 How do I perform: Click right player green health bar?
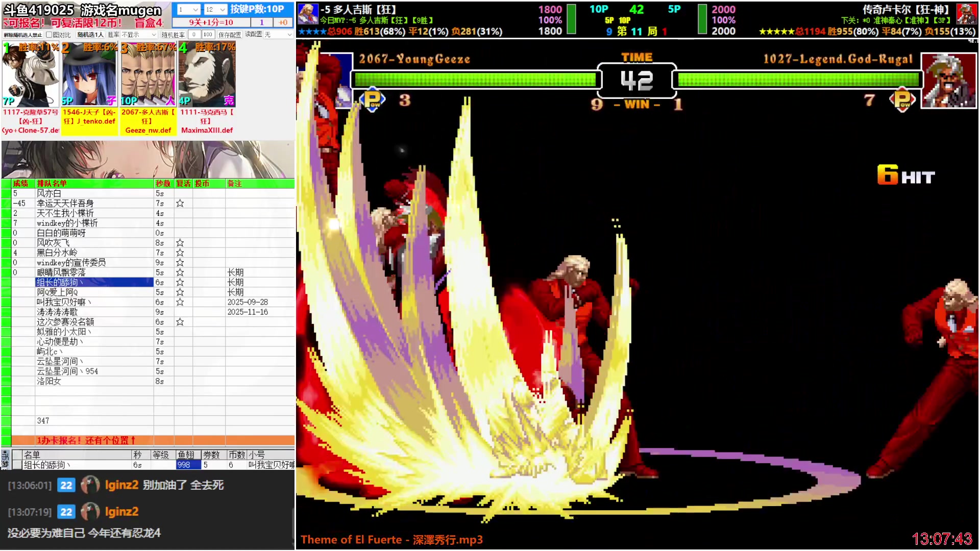tap(798, 80)
